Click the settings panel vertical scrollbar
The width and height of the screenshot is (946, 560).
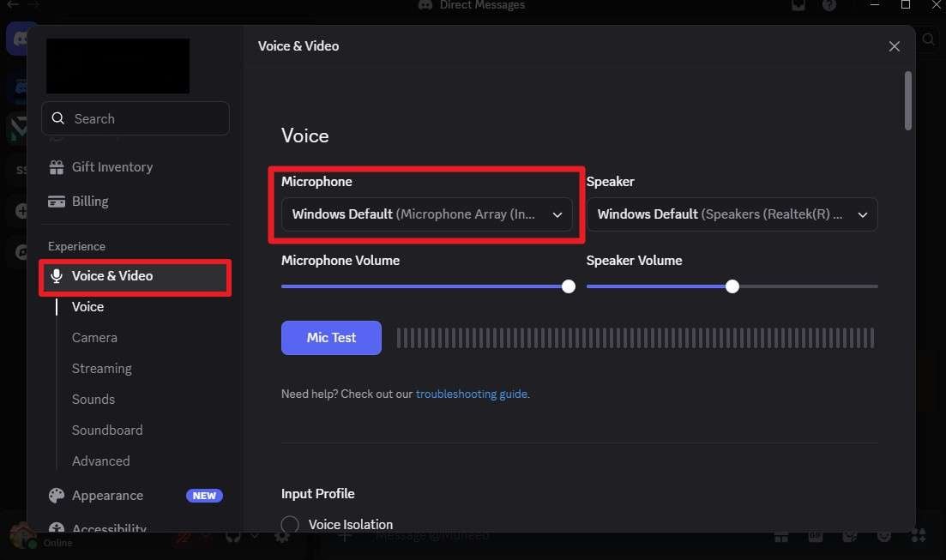(x=907, y=100)
